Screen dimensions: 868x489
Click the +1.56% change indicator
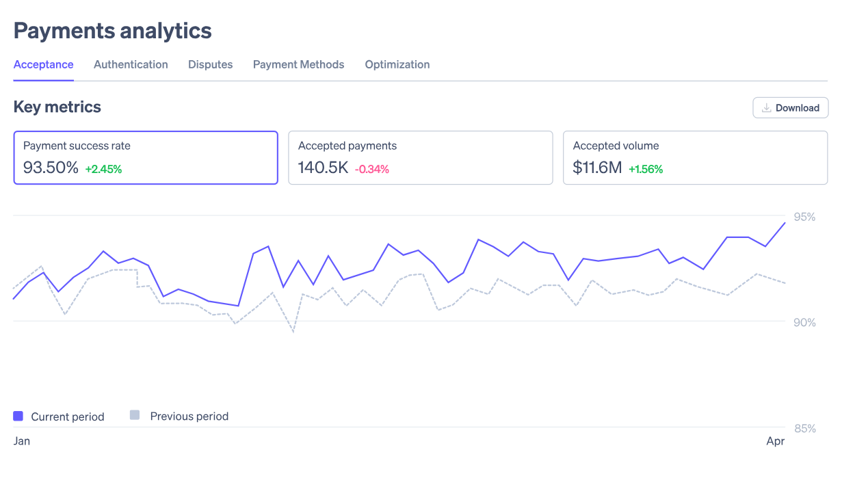[x=646, y=169]
